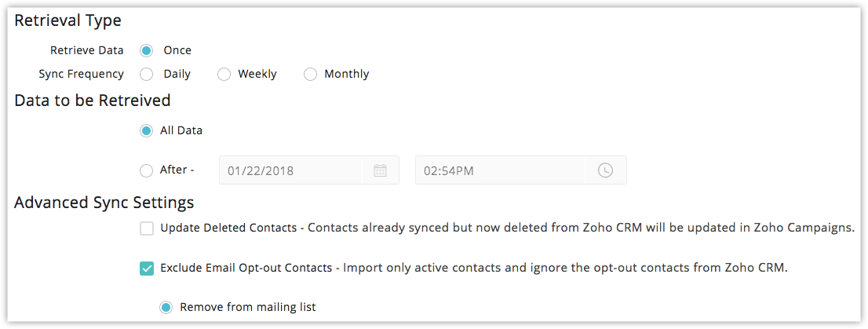Select the All Data radio button
Screen dimensions: 868x329
coord(146,131)
